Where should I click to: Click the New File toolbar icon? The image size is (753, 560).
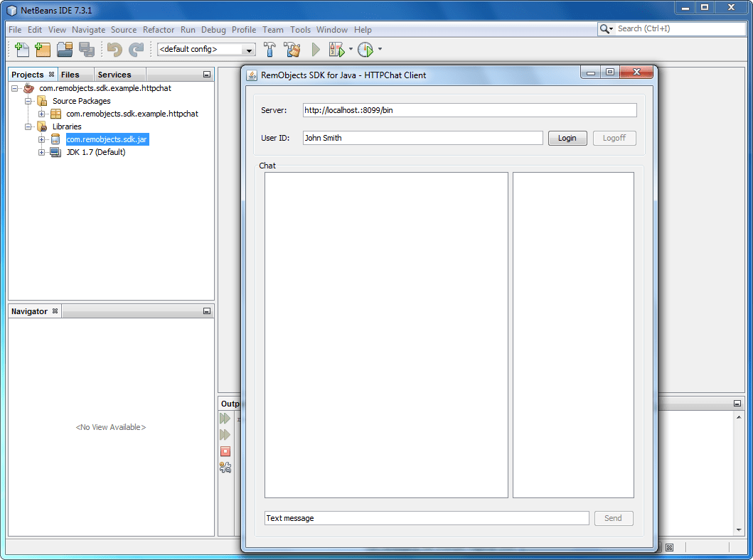(21, 50)
